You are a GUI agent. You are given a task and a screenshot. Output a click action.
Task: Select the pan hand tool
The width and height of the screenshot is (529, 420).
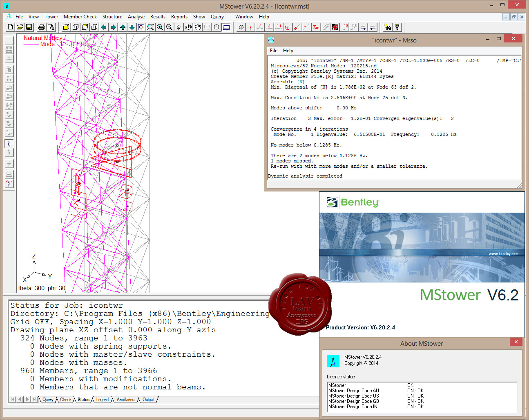click(198, 27)
